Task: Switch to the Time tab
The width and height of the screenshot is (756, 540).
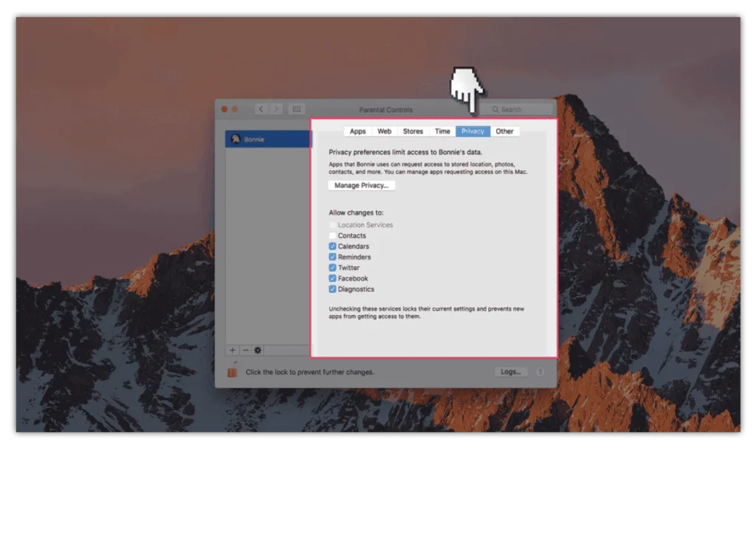Action: [x=442, y=131]
